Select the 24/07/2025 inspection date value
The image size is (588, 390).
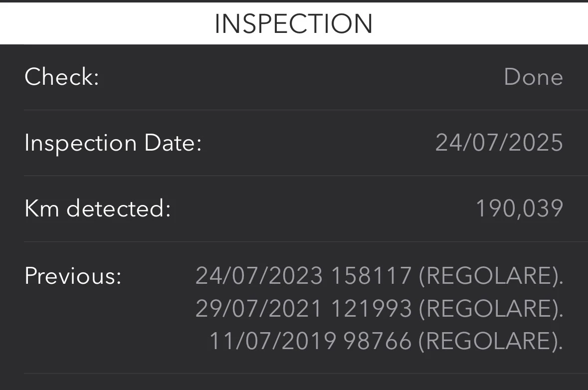tap(499, 143)
